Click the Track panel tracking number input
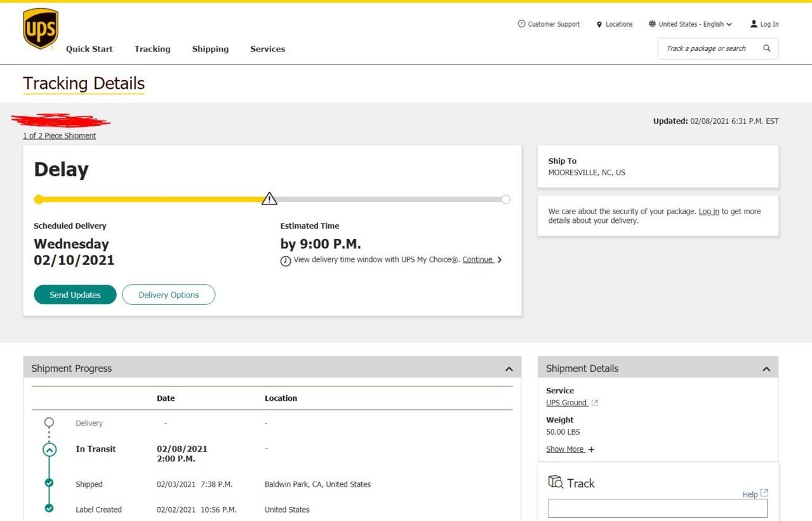 point(658,508)
